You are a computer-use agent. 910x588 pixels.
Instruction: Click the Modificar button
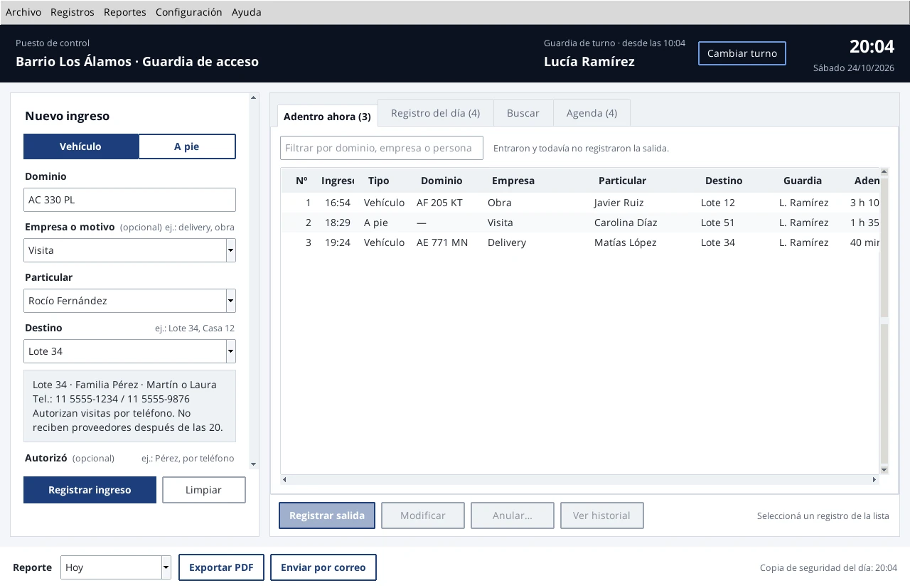point(423,515)
